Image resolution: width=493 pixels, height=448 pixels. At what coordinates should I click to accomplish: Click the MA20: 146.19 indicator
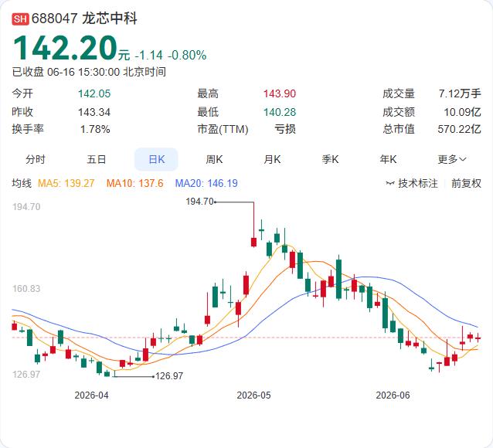(x=206, y=183)
